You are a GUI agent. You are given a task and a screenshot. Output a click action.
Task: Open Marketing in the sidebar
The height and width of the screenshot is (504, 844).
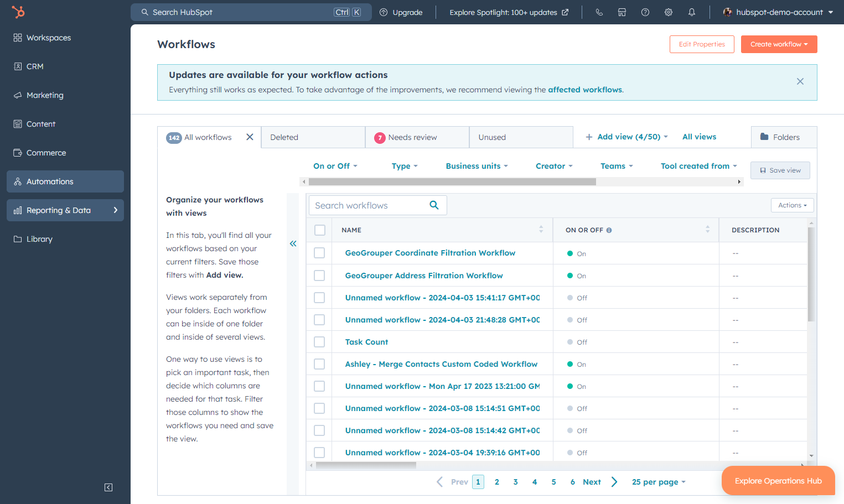[65, 95]
